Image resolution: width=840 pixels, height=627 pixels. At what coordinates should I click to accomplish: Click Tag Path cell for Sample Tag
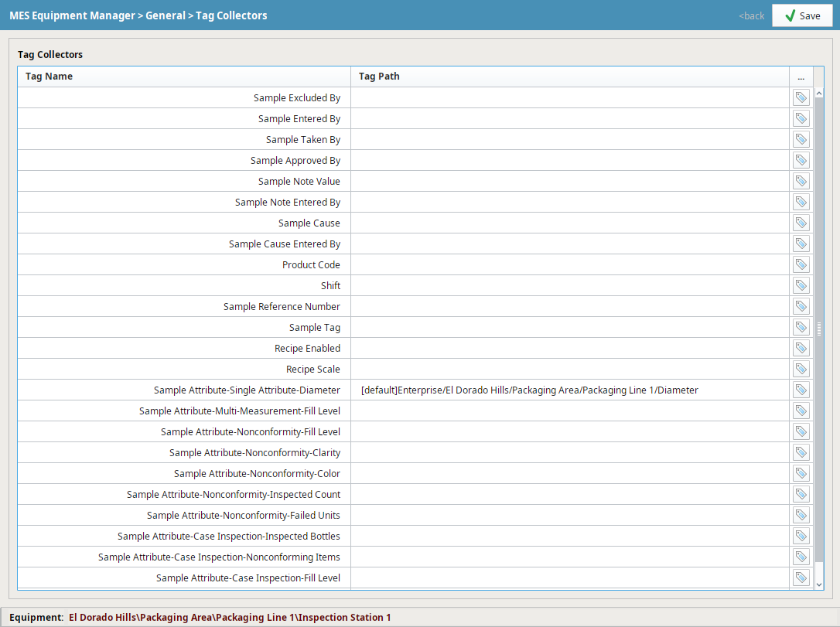point(569,328)
